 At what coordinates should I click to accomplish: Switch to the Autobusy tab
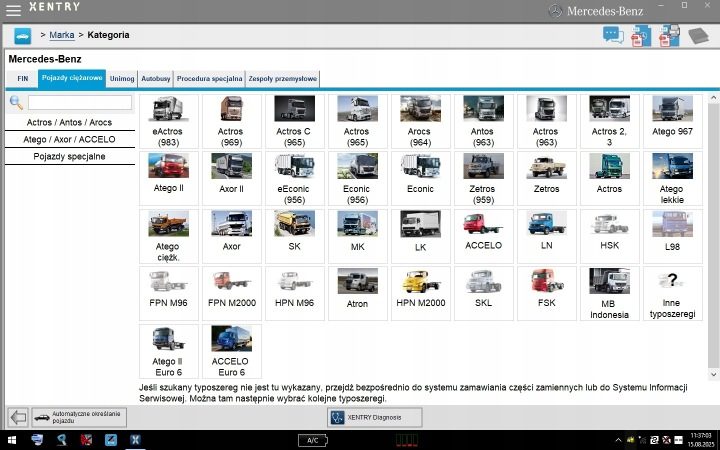[156, 79]
